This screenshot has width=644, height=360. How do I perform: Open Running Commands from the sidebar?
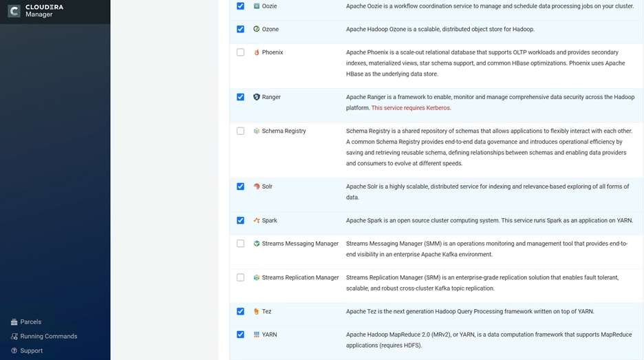pyautogui.click(x=48, y=336)
